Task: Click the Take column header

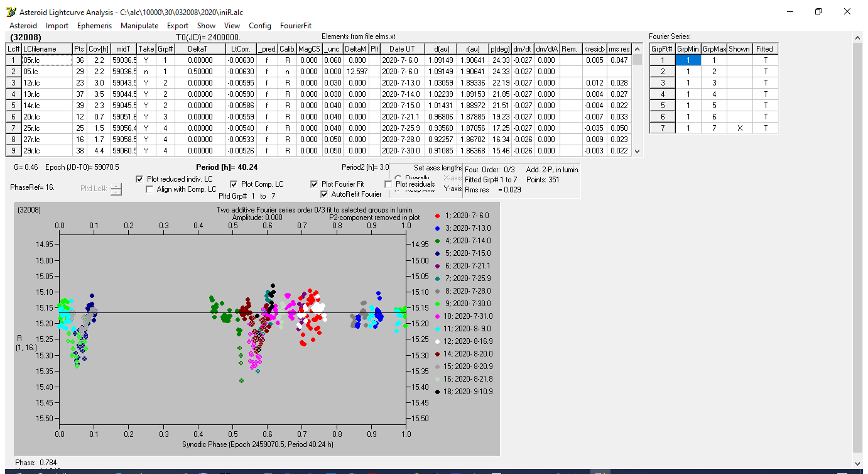Action: (146, 49)
